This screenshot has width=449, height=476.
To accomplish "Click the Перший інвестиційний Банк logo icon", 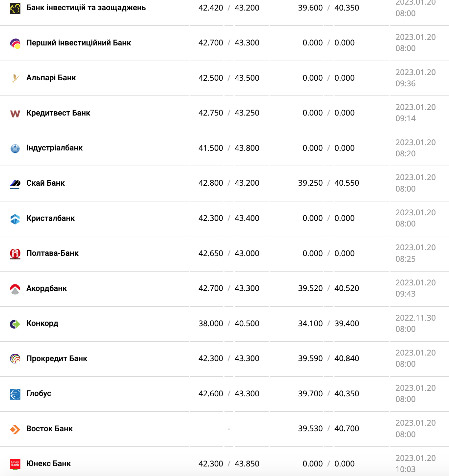I will coord(15,43).
